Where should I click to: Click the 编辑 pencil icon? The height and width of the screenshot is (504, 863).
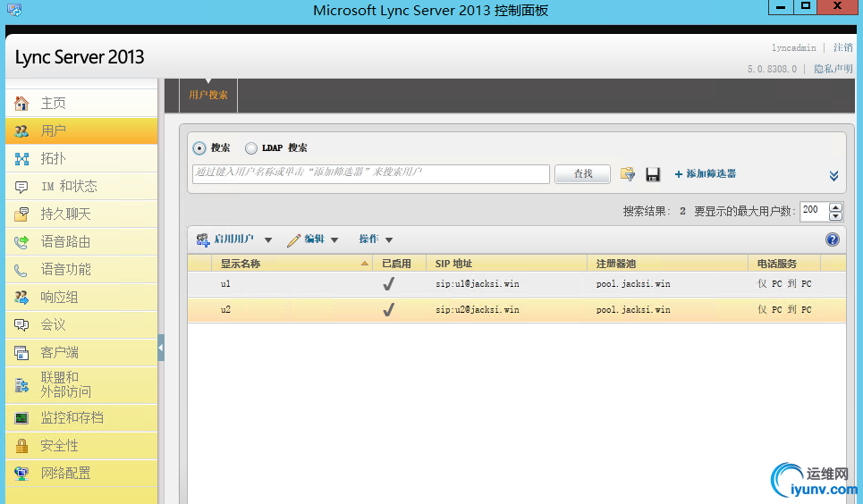tap(294, 239)
